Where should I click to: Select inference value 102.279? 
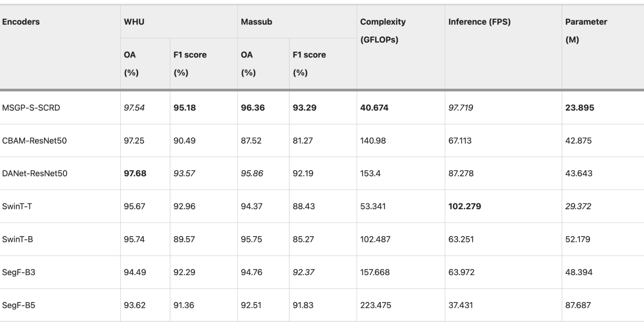click(465, 206)
